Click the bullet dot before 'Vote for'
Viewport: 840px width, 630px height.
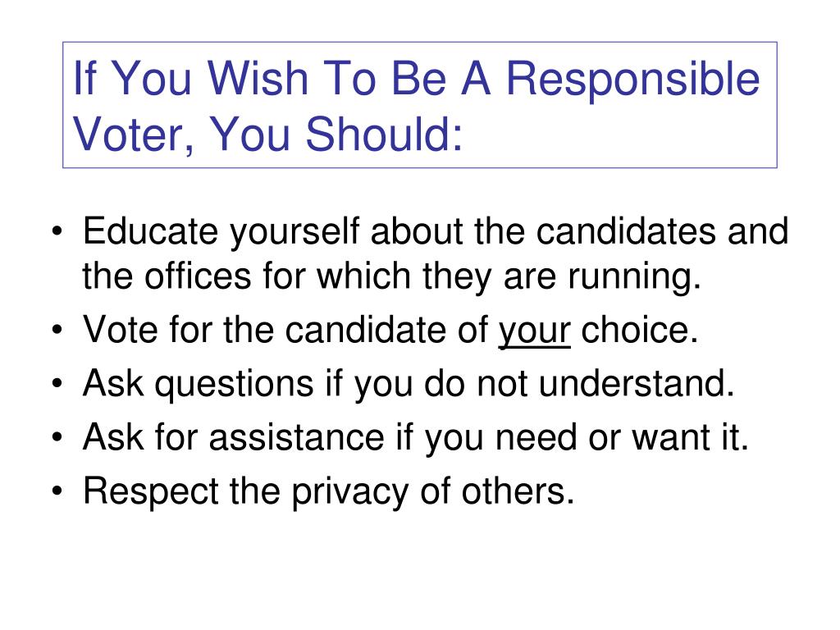[57, 330]
